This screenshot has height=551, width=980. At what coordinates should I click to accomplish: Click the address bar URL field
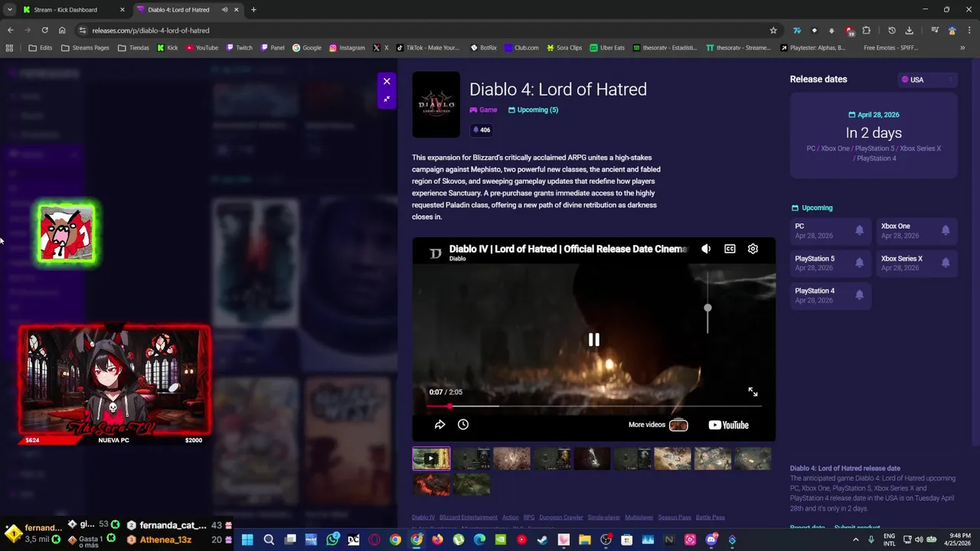pos(429,31)
